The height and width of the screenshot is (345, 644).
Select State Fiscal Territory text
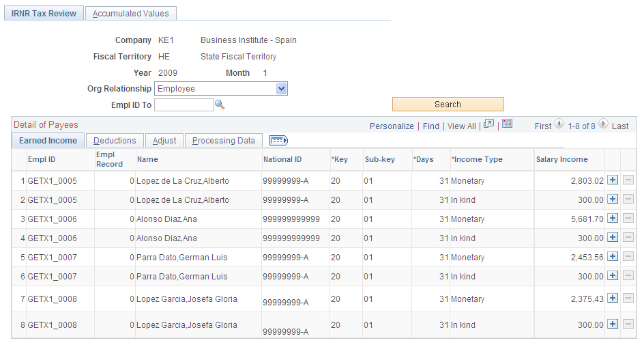pyautogui.click(x=238, y=57)
